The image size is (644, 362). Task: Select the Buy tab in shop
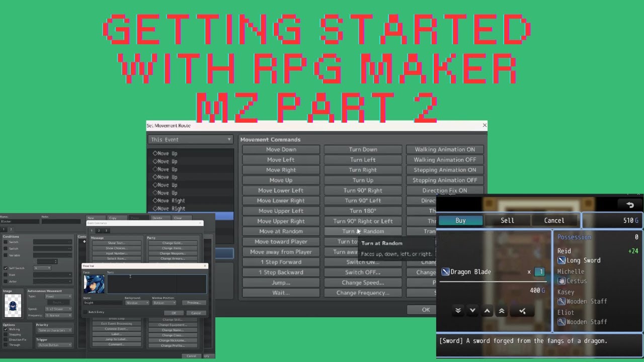[460, 220]
